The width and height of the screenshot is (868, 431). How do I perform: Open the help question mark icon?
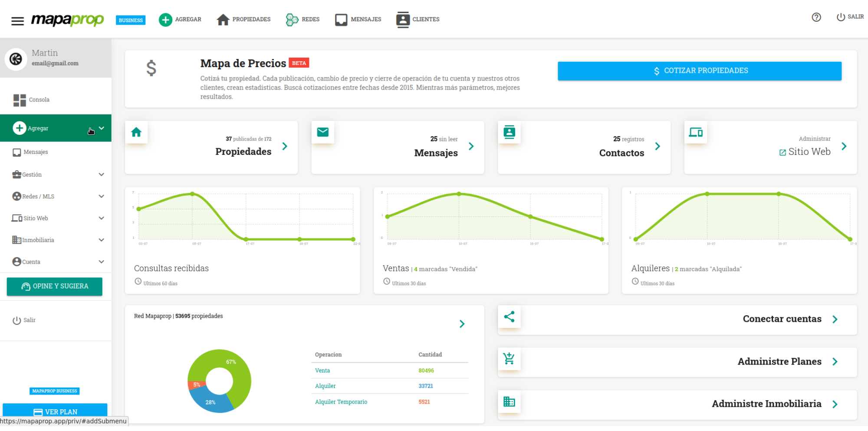coord(816,17)
